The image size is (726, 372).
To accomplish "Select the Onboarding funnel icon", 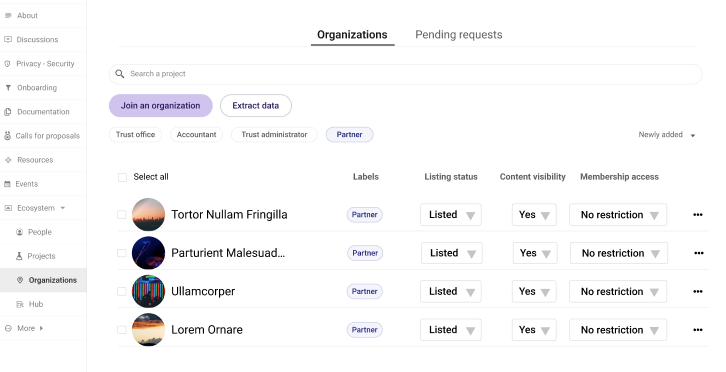I will click(x=8, y=88).
